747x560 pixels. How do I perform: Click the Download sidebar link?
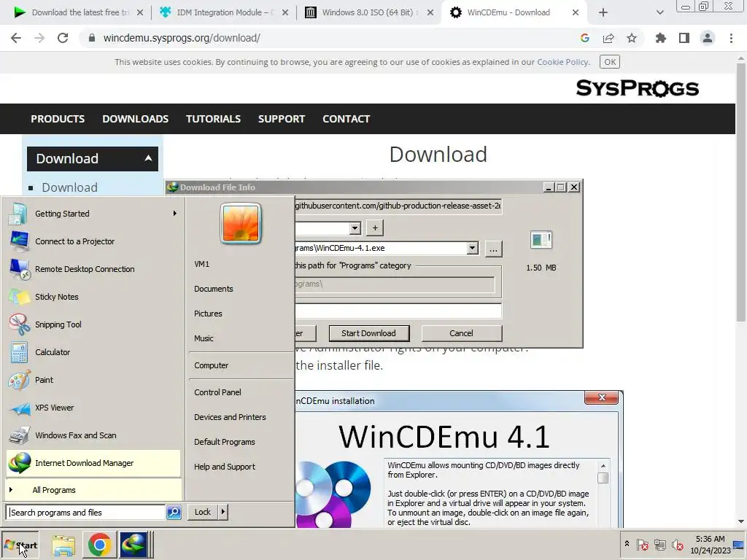tap(69, 187)
